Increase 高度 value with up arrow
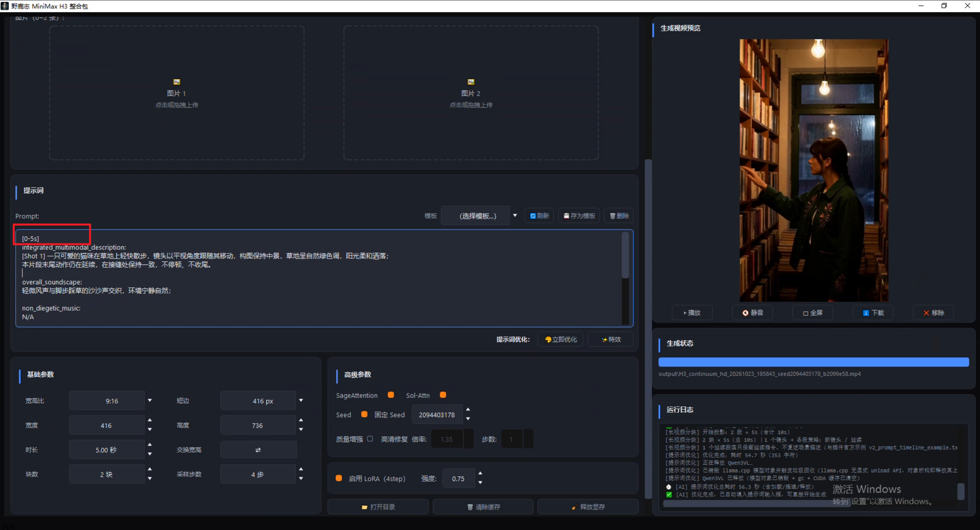The height and width of the screenshot is (530, 980). tap(301, 420)
